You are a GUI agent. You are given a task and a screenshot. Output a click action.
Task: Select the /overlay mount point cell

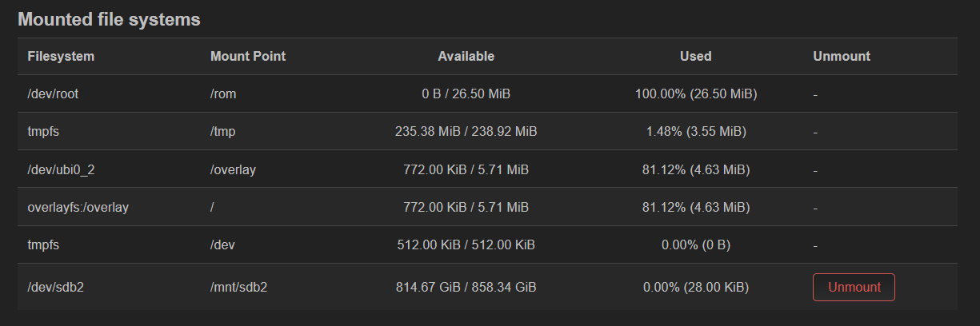point(233,169)
